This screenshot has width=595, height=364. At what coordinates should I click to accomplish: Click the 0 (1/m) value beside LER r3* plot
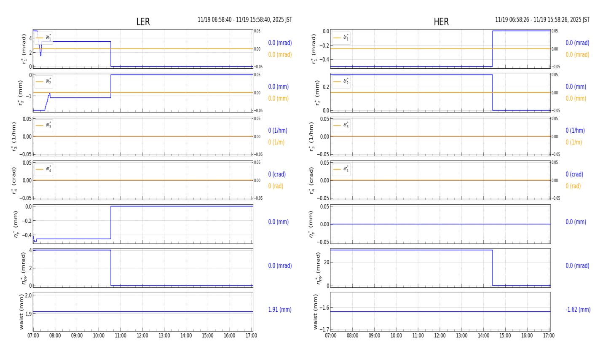coord(276,142)
